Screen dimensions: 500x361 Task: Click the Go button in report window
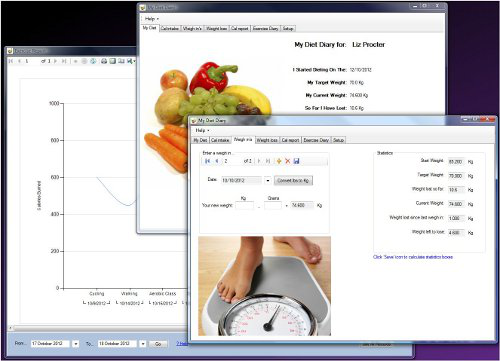point(158,344)
